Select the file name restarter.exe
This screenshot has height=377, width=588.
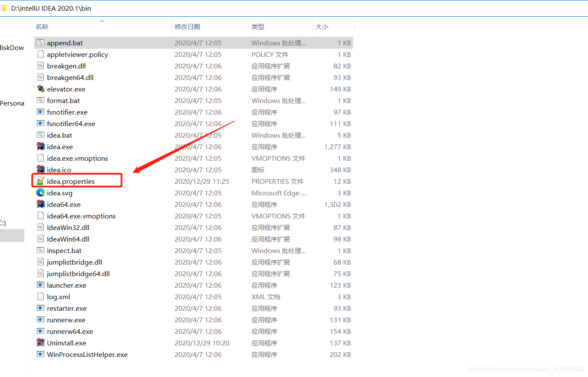pyautogui.click(x=67, y=308)
